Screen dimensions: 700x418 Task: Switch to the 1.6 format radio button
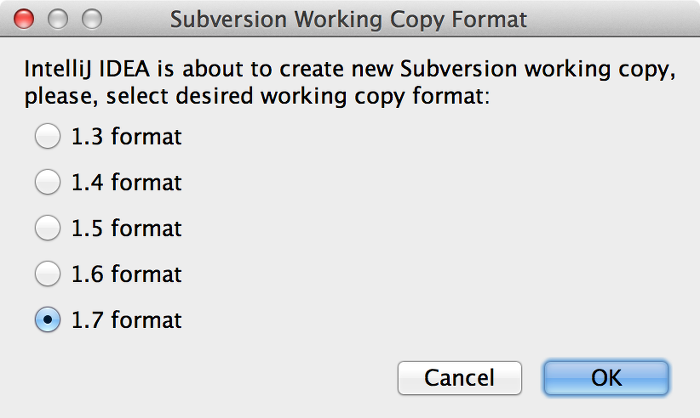pos(48,273)
